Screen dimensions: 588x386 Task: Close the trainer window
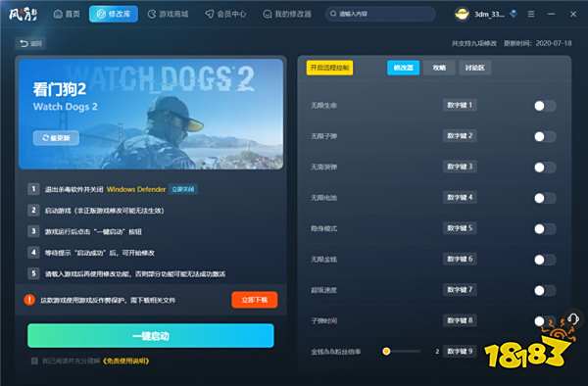573,15
